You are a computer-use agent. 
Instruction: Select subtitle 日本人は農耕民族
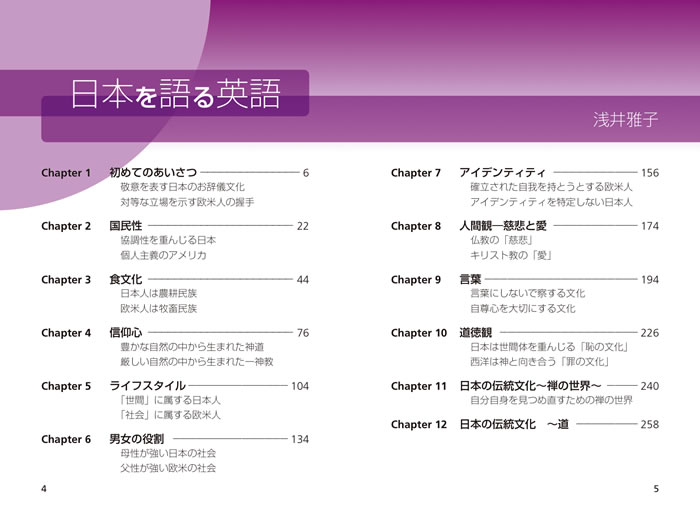click(x=158, y=293)
